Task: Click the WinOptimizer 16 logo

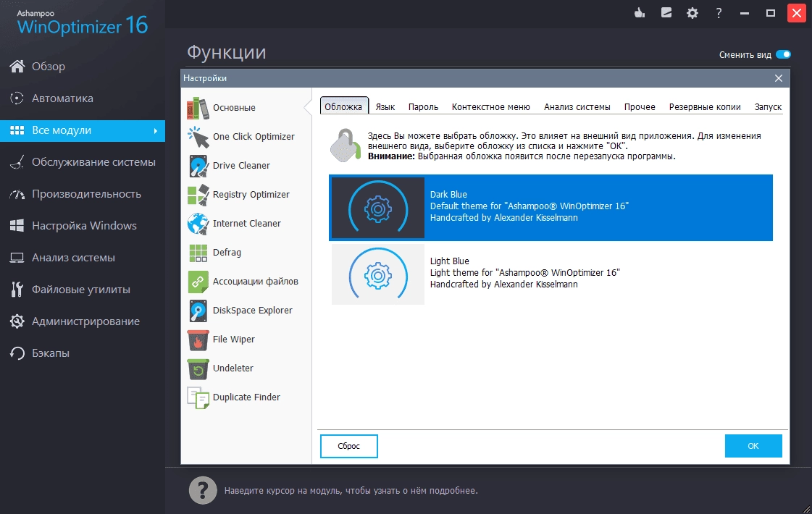Action: [x=83, y=22]
